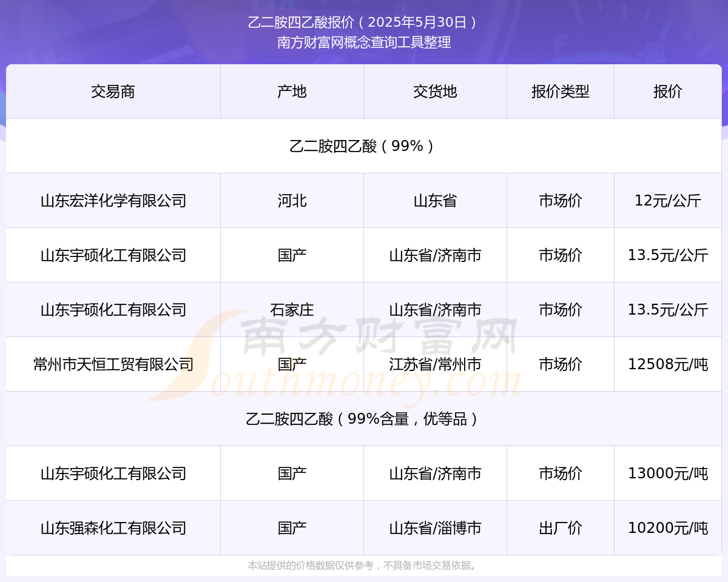Click 国产 in the 山东强森化工 row
Image resolution: width=728 pixels, height=582 pixels.
click(292, 528)
